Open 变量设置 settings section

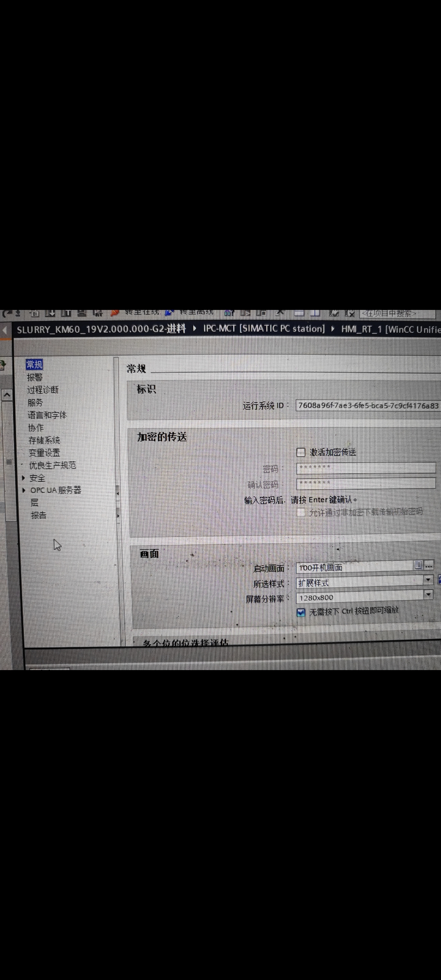point(44,453)
